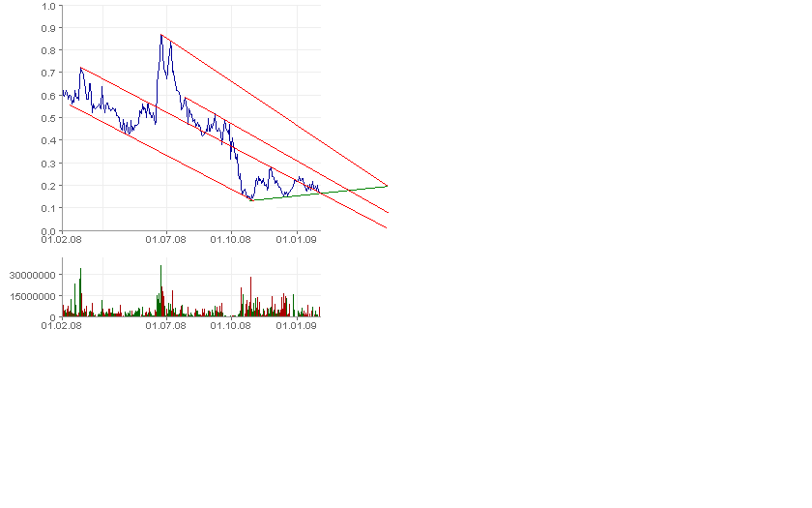Screen dimensions: 812x508
Task: Click the price low near 0.13
Action: click(x=251, y=199)
